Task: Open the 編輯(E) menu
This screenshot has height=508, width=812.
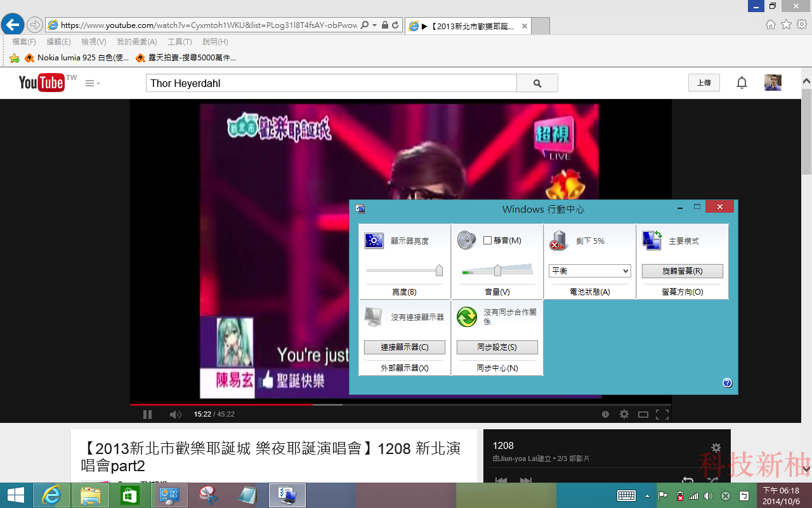Action: tap(58, 42)
